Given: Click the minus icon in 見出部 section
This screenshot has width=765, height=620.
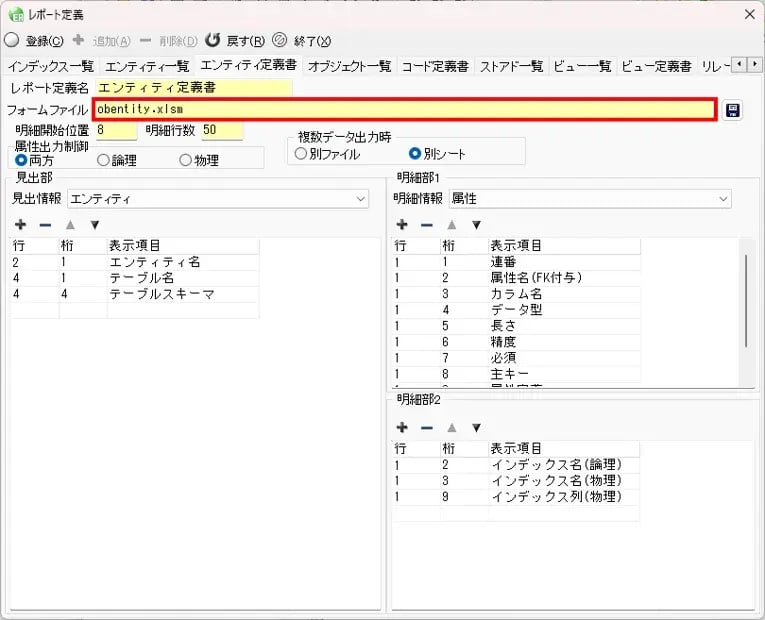Looking at the screenshot, I should [x=45, y=225].
